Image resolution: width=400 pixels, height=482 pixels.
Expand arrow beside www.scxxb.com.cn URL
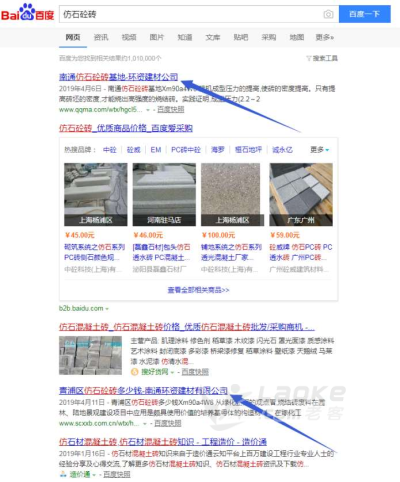(x=145, y=424)
